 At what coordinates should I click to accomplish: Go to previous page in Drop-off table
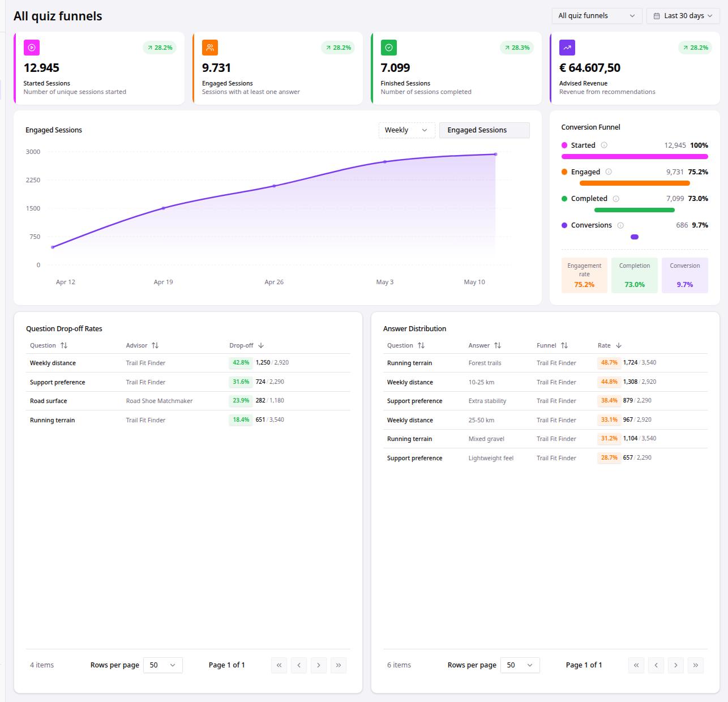[299, 665]
